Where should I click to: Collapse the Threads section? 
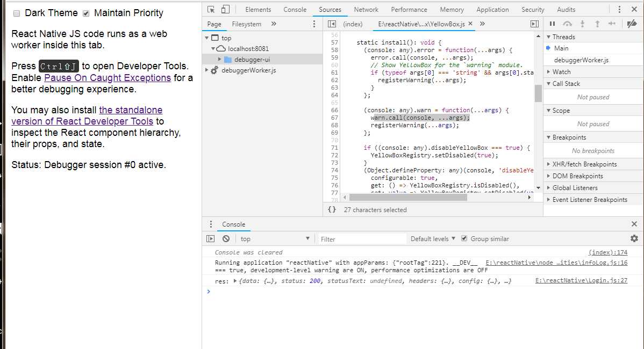(548, 37)
